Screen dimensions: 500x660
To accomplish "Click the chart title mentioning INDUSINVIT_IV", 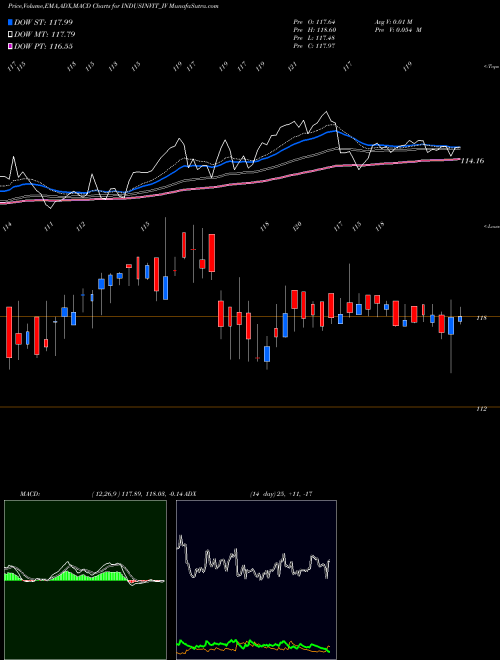I will pos(113,6).
